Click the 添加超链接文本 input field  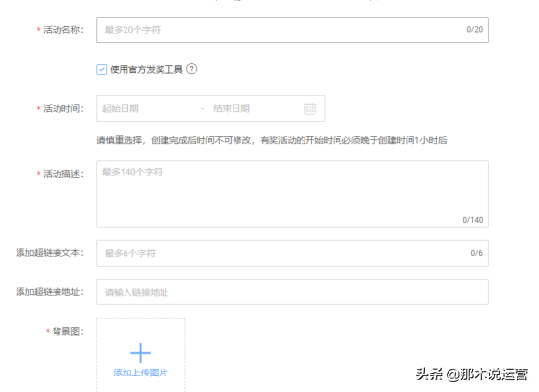coord(293,253)
